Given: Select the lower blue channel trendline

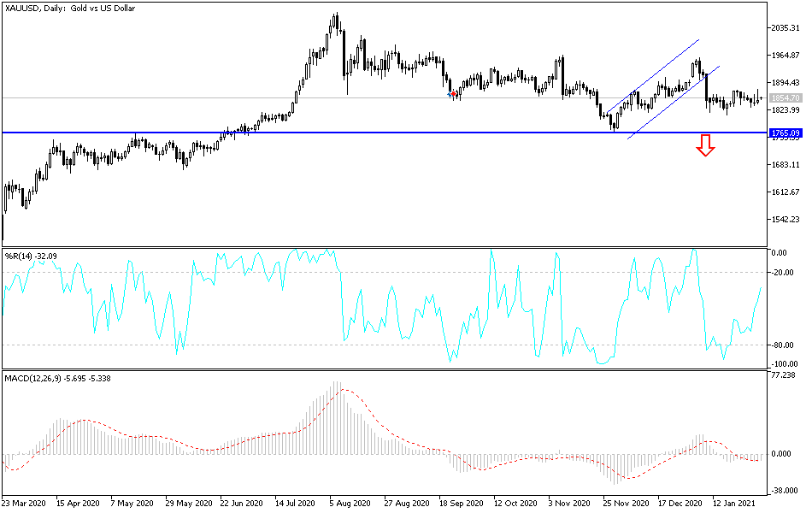Looking at the screenshot, I should 674,103.
